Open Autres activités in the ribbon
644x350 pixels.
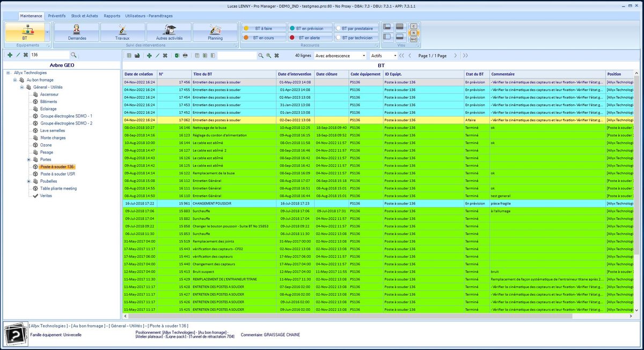coord(169,32)
